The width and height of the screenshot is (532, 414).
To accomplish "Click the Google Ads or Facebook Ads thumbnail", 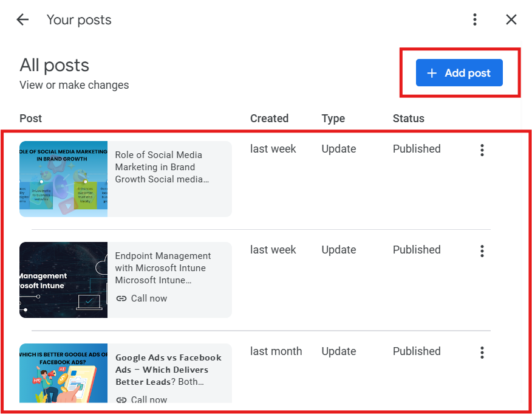I will pyautogui.click(x=63, y=373).
